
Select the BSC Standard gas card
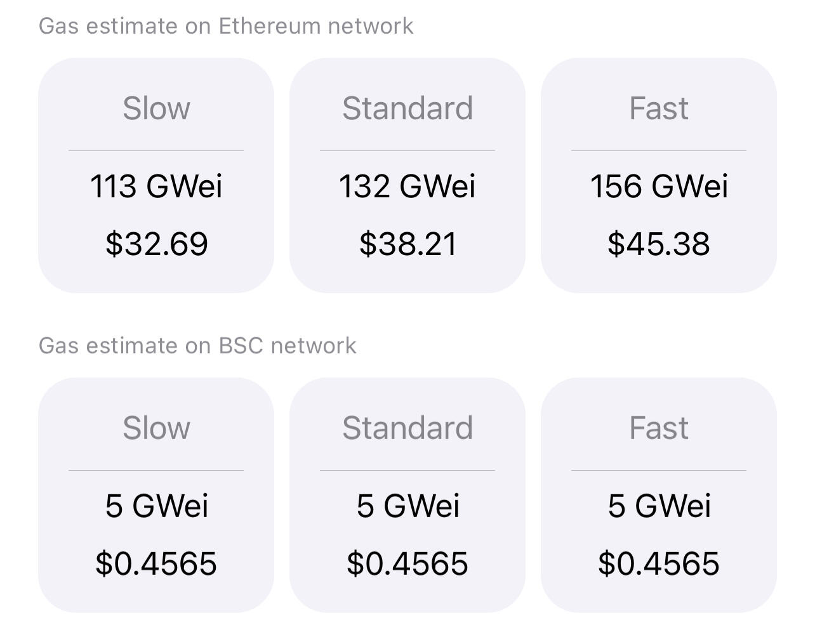click(x=407, y=495)
